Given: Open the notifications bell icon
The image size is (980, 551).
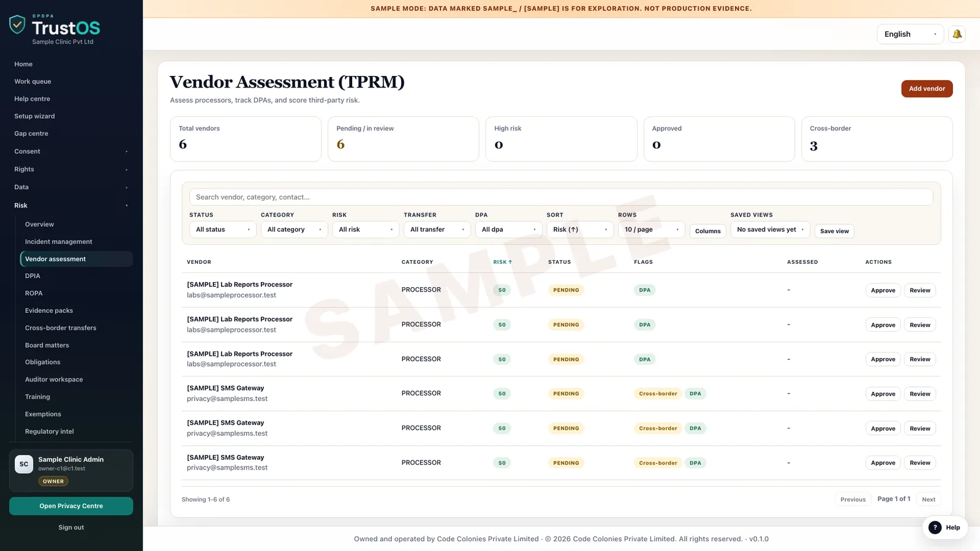Looking at the screenshot, I should point(957,34).
